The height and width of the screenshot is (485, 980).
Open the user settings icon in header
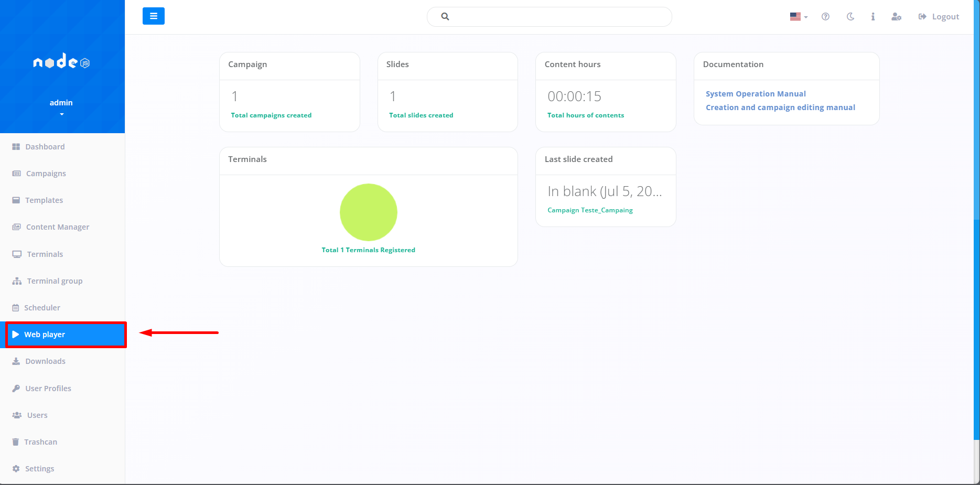[x=896, y=17]
